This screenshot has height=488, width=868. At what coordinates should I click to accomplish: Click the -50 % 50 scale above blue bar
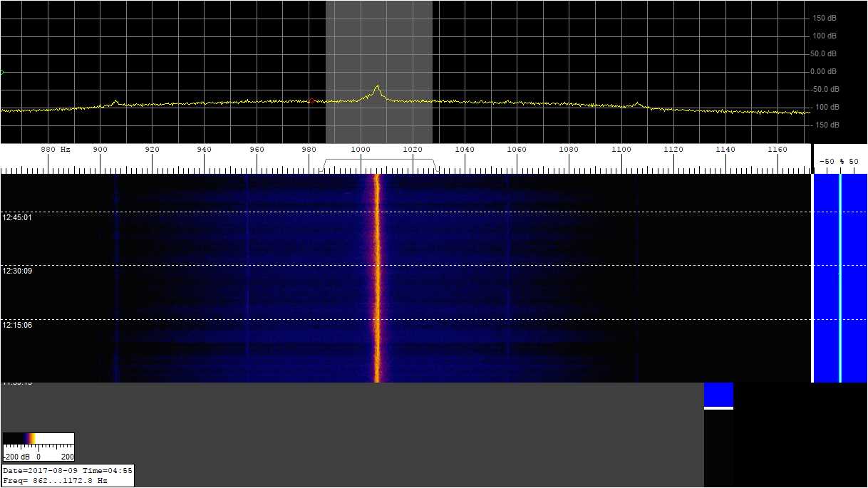click(x=839, y=162)
